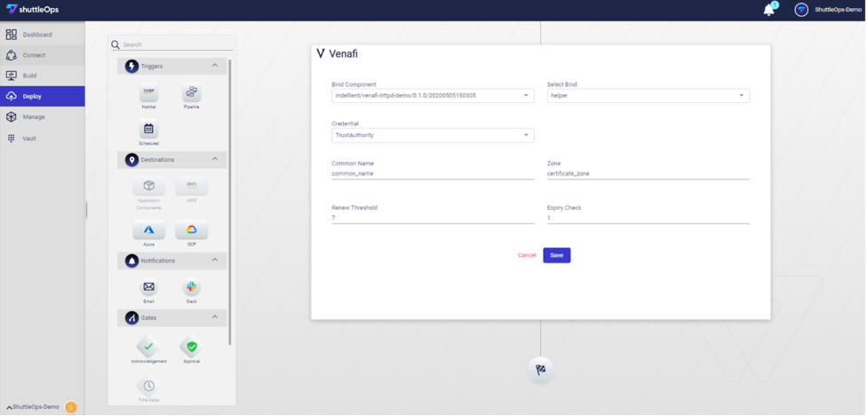Click the ShuttleOps-Demo account name
The height and width of the screenshot is (416, 868).
(x=838, y=10)
